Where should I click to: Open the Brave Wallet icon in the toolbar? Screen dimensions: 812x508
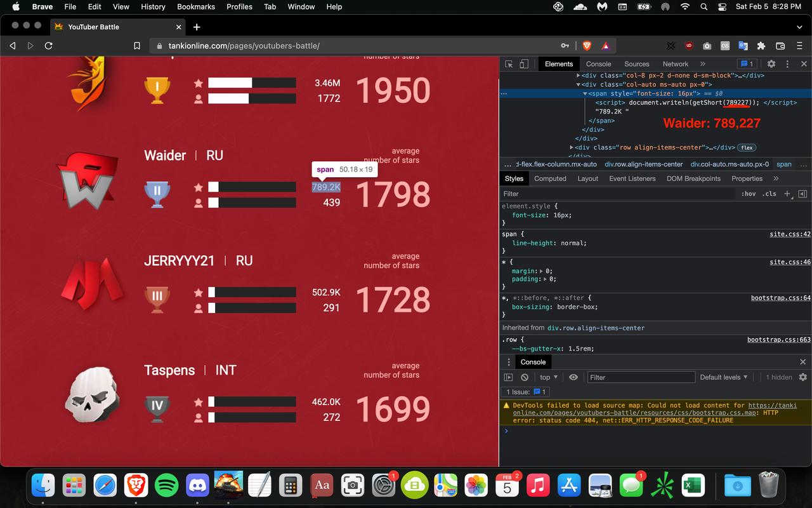click(780, 46)
